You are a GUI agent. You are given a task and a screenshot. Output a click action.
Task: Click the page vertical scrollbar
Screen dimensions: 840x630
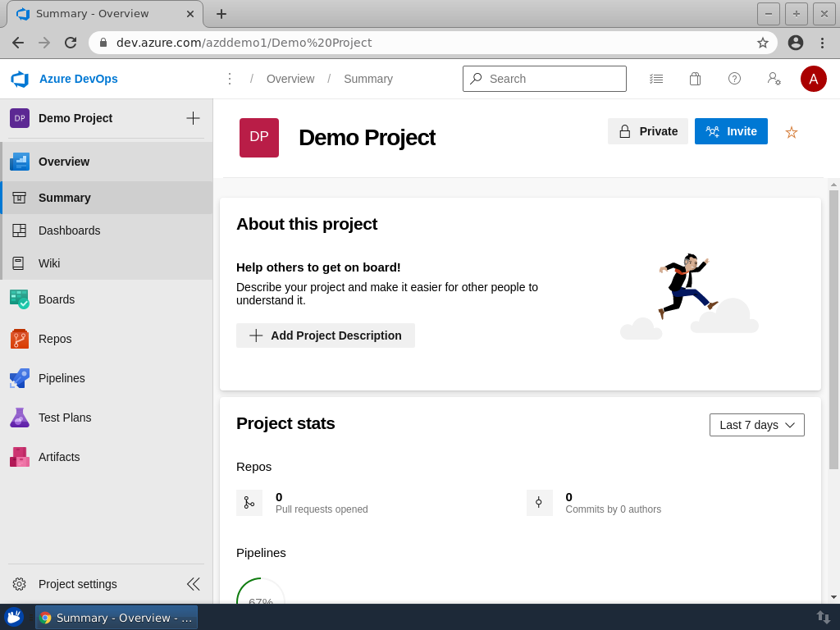click(833, 328)
